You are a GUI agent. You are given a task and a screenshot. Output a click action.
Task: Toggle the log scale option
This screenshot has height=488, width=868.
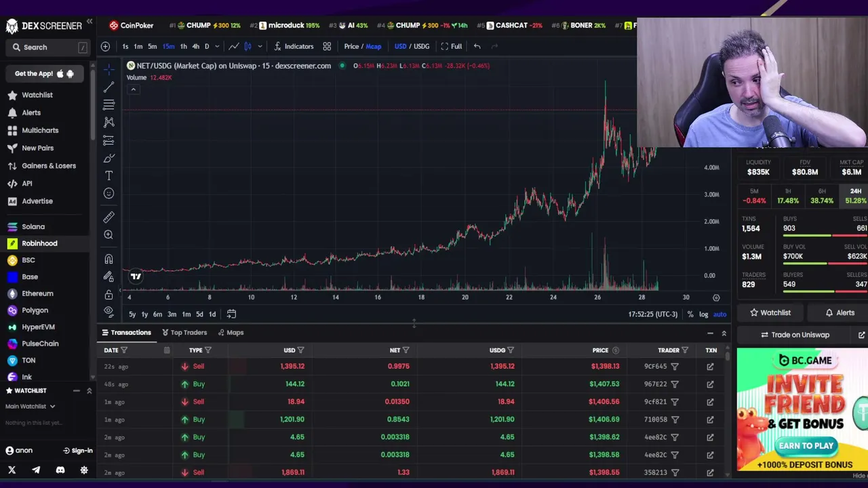click(x=704, y=314)
